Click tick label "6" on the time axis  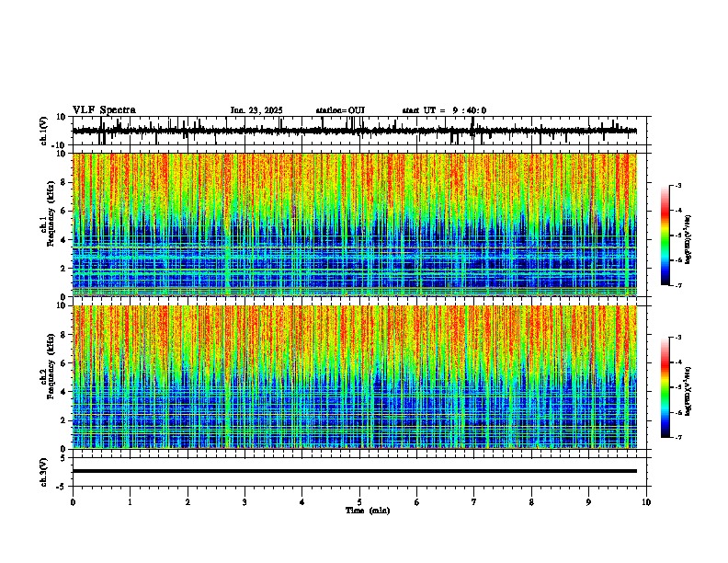point(417,502)
